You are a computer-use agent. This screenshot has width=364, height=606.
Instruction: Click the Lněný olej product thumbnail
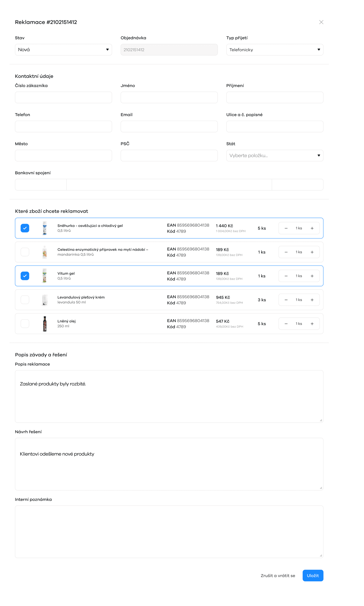tap(45, 324)
